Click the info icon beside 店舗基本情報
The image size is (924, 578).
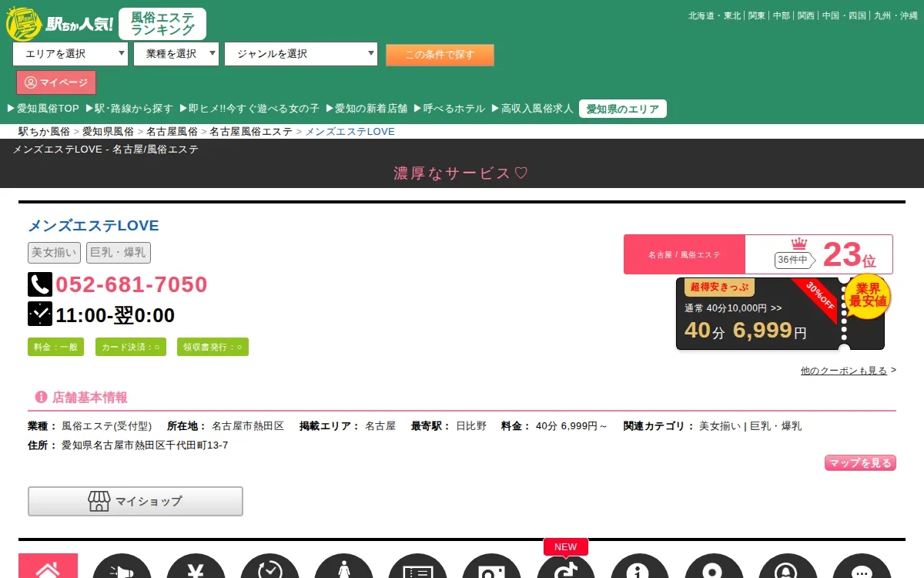(x=42, y=398)
